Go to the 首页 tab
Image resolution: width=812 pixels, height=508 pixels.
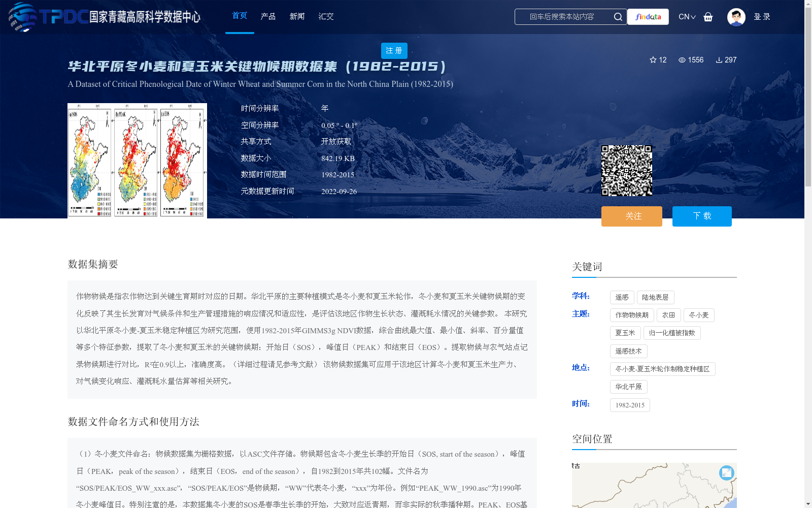[240, 16]
